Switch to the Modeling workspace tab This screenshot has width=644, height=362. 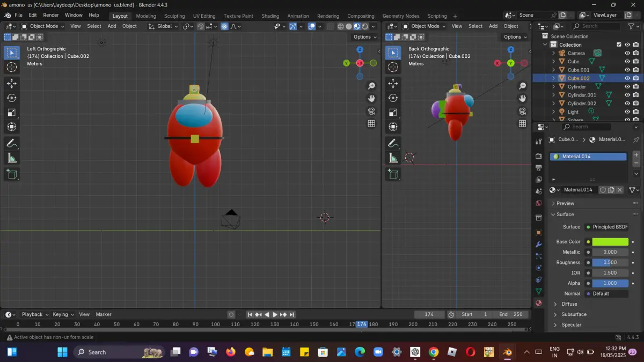click(146, 16)
